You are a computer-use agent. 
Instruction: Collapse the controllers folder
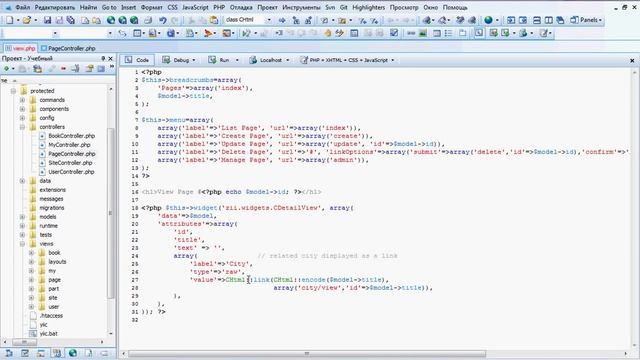tap(22, 127)
